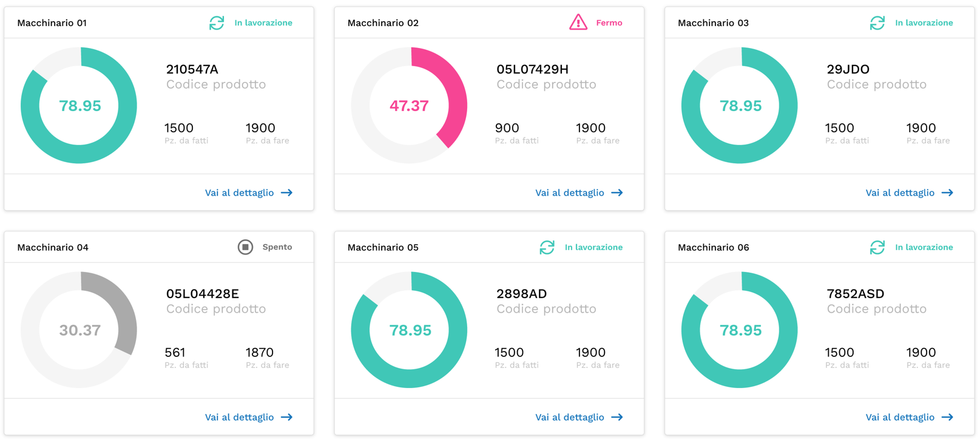The height and width of the screenshot is (439, 980).
Task: Click the 78.95 progress donut of Macchinario 06
Action: [740, 330]
